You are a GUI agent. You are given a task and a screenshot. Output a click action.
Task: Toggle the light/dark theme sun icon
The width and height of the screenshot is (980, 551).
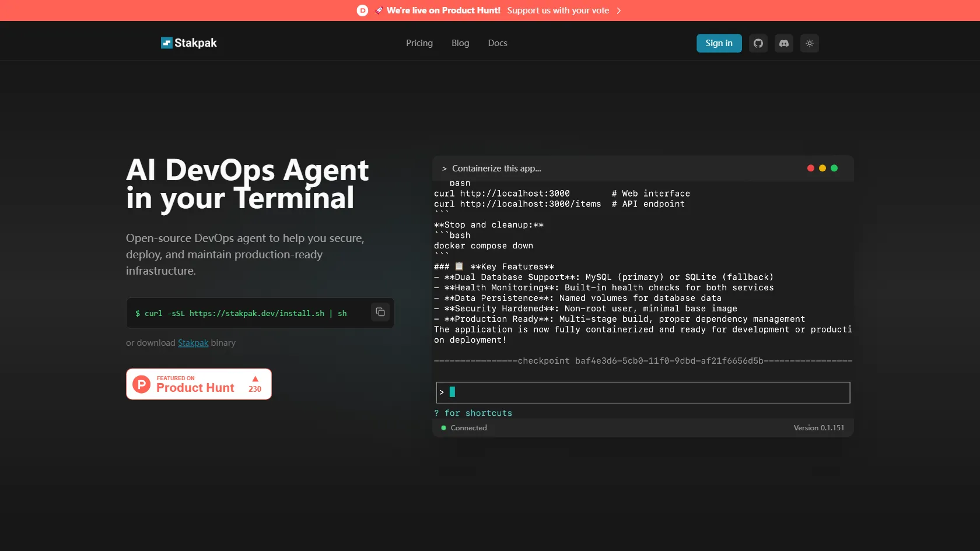point(809,43)
